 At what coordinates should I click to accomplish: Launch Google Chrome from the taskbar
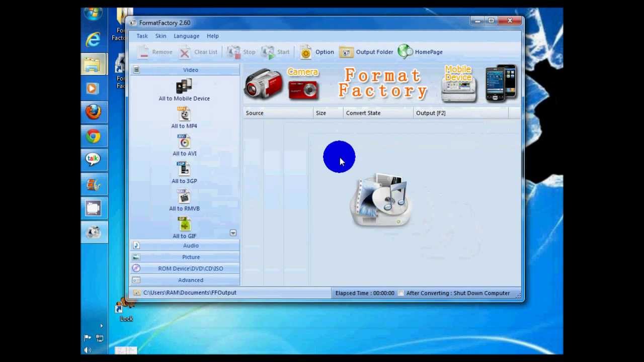93,136
